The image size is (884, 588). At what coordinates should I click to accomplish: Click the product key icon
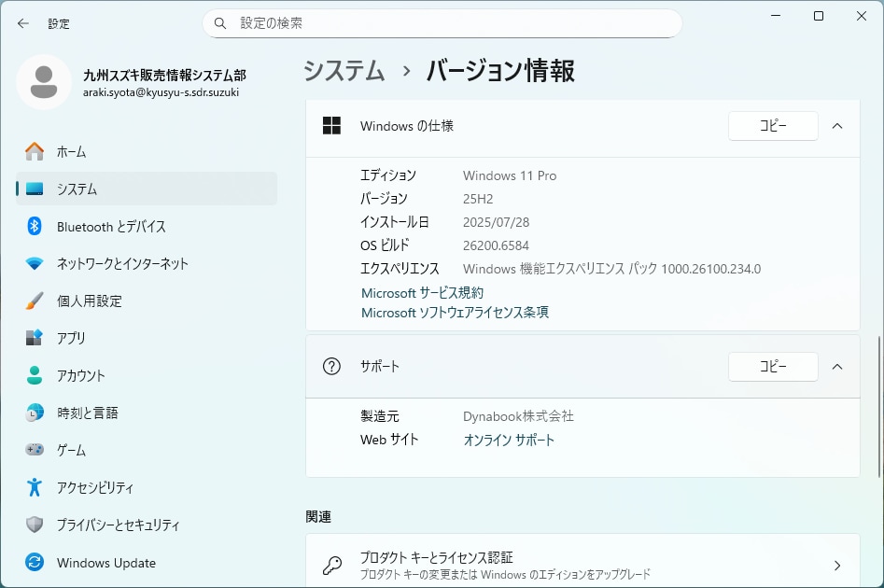pos(331,566)
